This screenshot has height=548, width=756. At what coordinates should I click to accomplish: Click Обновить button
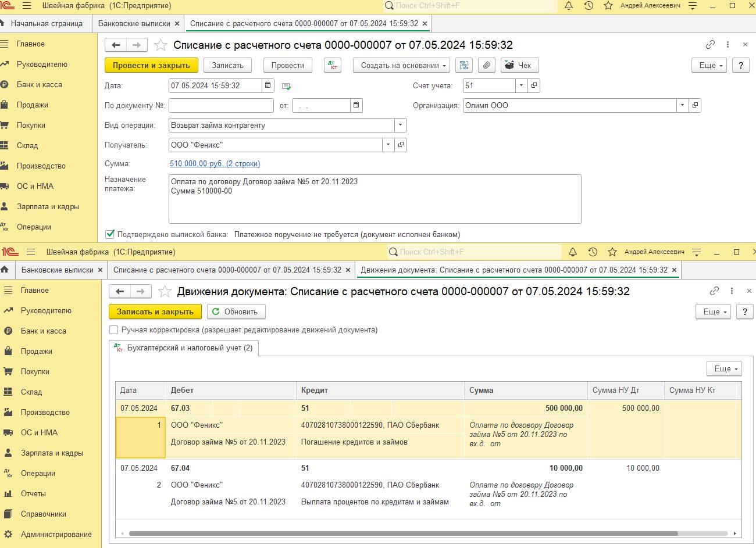pos(236,311)
